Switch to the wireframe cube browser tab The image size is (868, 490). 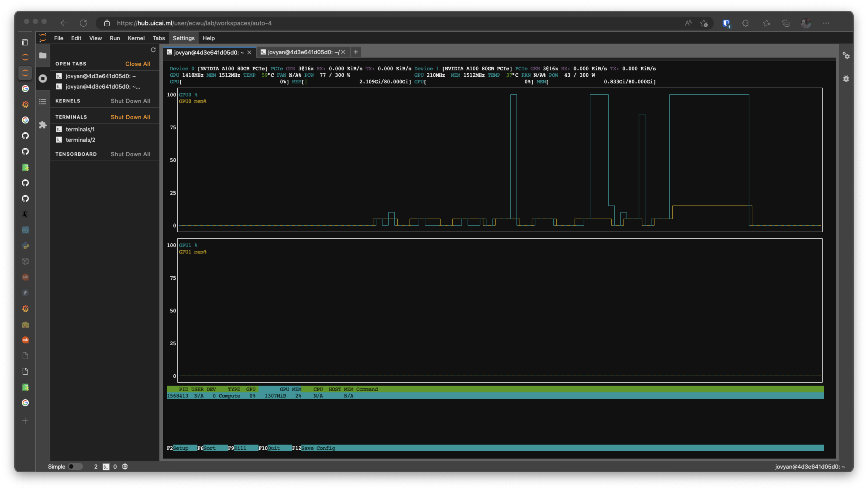pos(25,261)
